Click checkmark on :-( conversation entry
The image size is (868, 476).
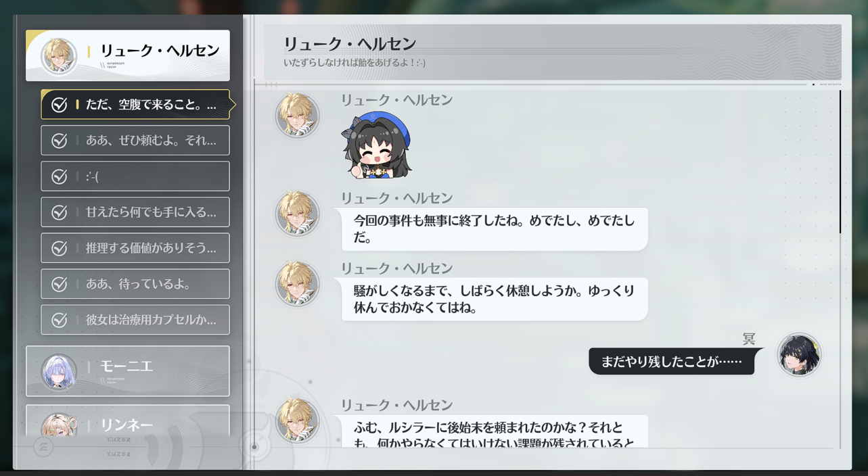coord(60,176)
